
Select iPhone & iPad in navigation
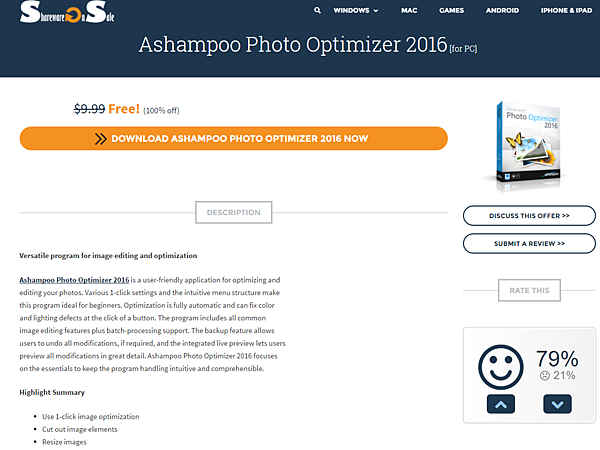click(x=566, y=10)
